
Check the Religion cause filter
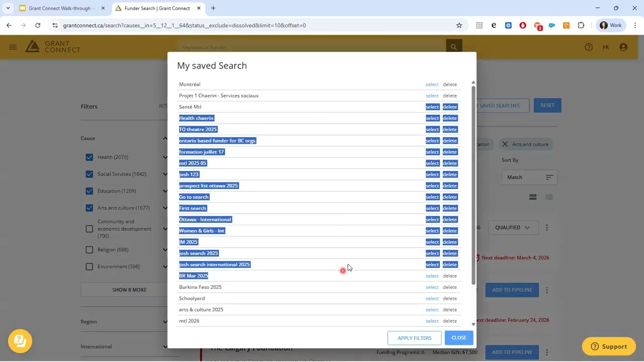coord(89,250)
